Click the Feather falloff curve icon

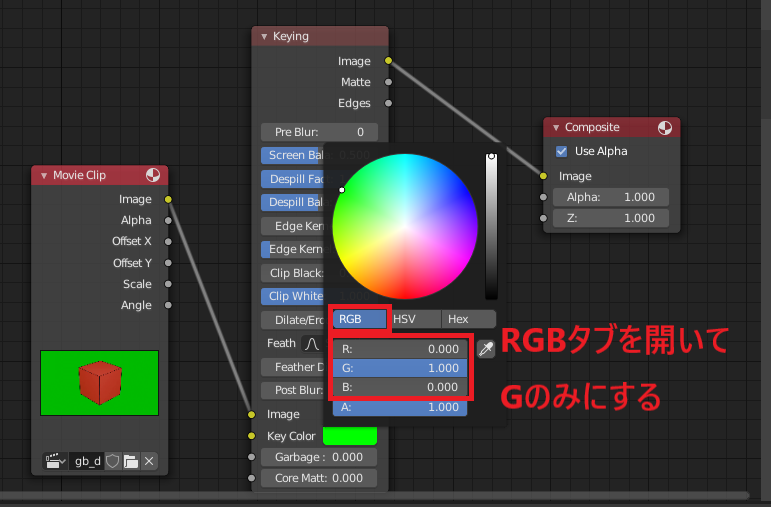coord(312,343)
